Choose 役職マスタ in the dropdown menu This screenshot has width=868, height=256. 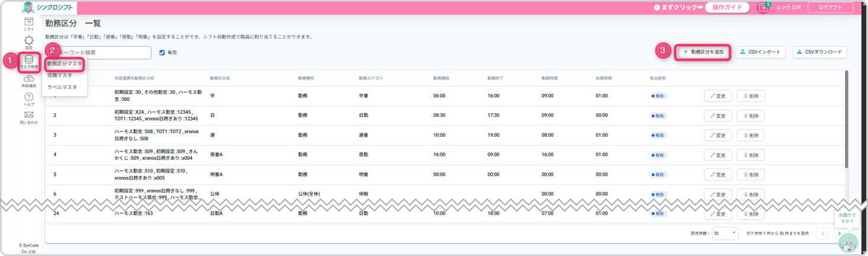(60, 75)
